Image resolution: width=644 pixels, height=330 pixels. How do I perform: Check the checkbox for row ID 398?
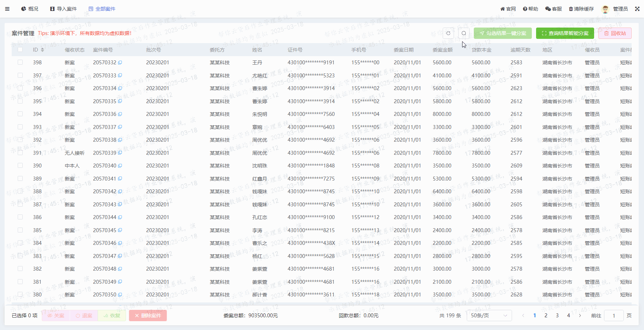pyautogui.click(x=20, y=62)
